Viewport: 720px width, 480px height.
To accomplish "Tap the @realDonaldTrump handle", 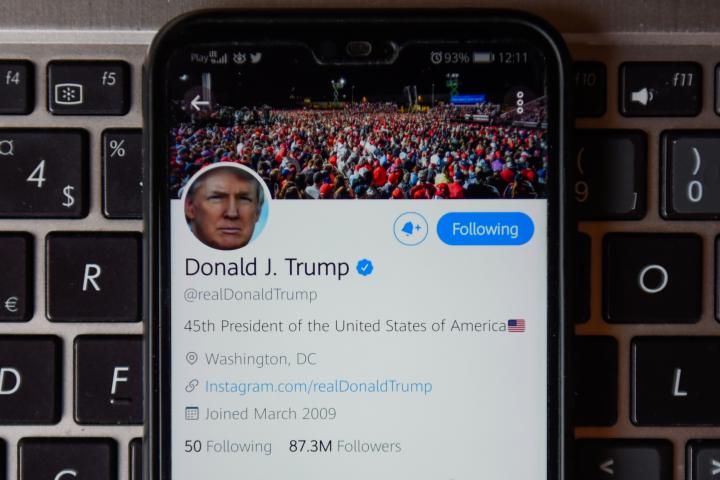I will [x=250, y=294].
